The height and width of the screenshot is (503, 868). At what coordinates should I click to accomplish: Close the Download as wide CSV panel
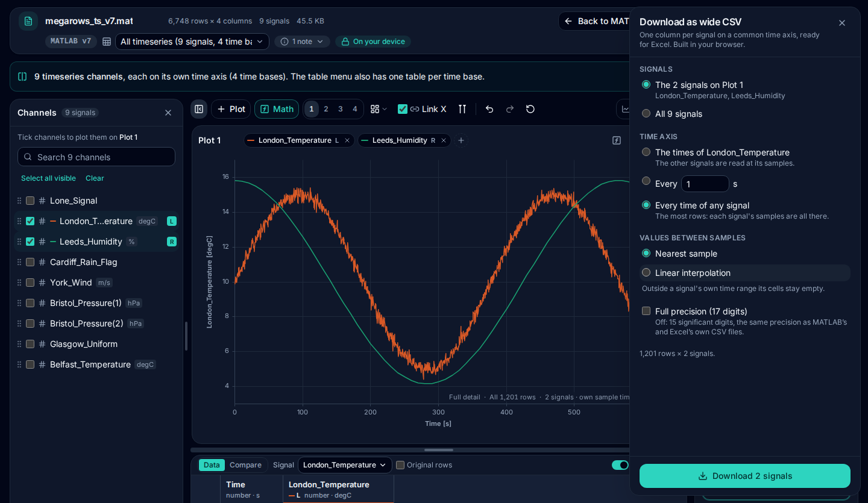click(x=842, y=23)
